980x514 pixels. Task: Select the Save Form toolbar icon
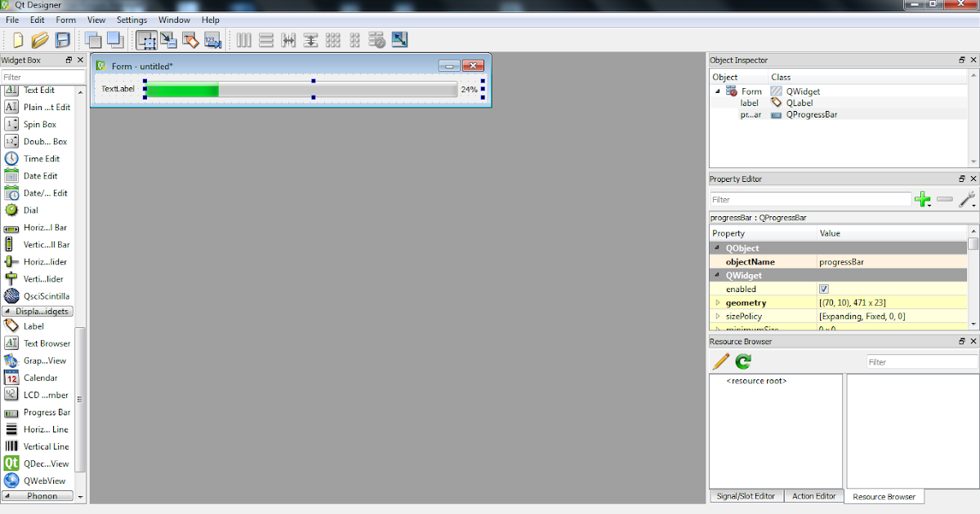coord(62,39)
